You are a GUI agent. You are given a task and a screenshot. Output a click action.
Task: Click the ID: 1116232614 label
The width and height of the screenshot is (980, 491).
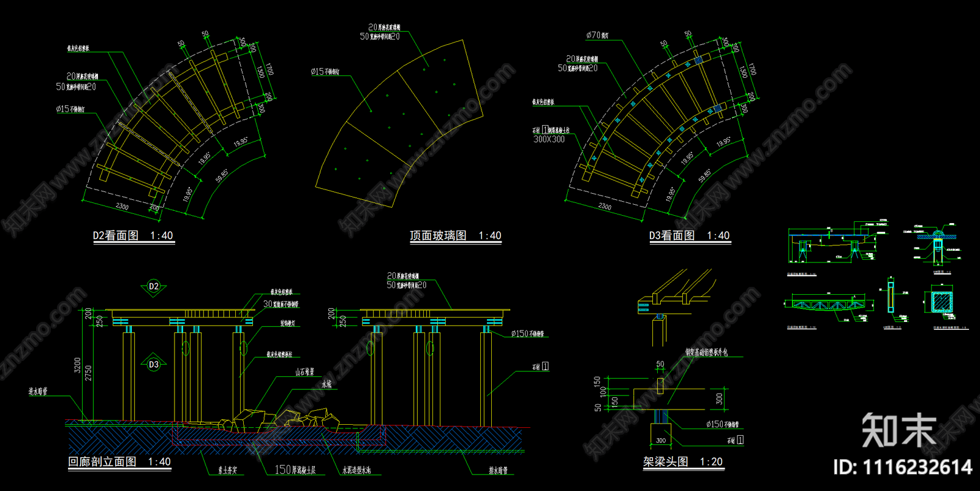coord(903,468)
